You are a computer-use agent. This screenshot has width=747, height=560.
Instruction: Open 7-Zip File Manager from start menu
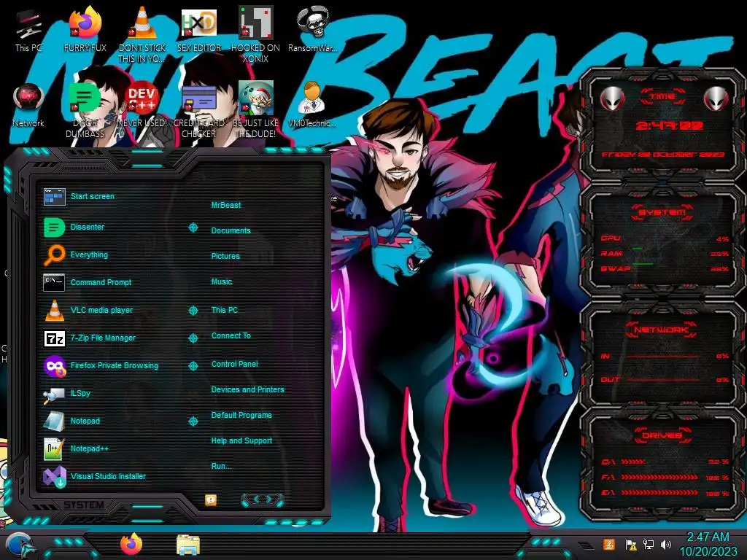coord(90,338)
